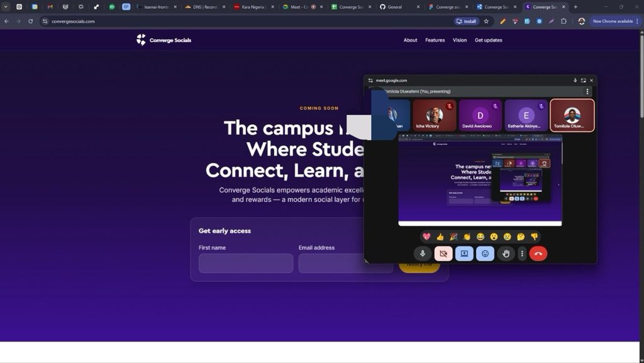
Task: Click the back-to-tab icon in the Meet title bar
Action: (x=583, y=81)
